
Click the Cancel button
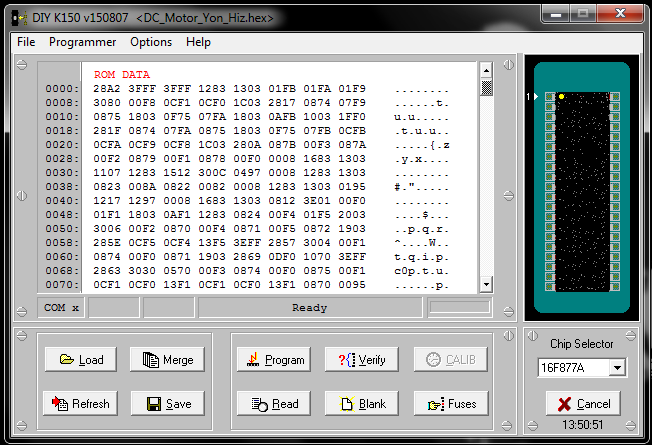(x=583, y=403)
